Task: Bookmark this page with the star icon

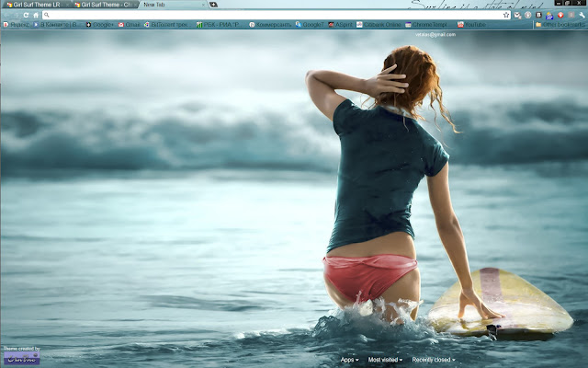Action: pos(506,15)
